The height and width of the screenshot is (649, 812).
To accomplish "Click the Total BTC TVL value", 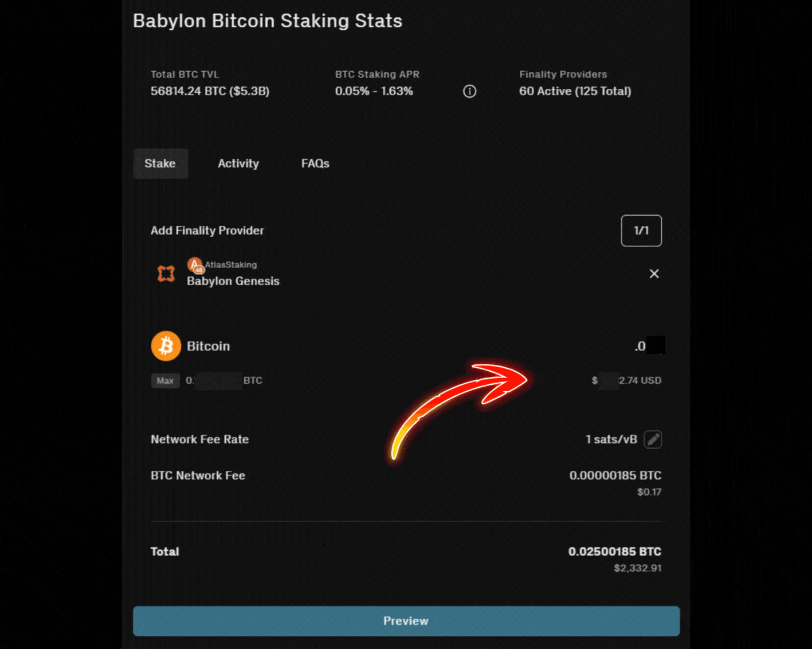I will tap(210, 91).
